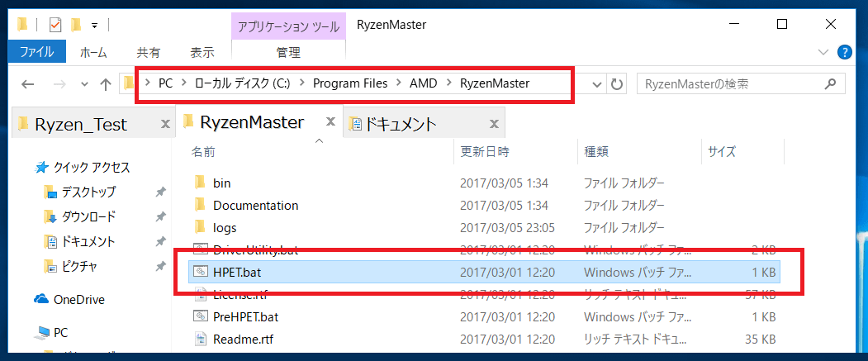Click ローカル ディスク (C:) breadcrumb
The width and height of the screenshot is (868, 361).
(241, 83)
